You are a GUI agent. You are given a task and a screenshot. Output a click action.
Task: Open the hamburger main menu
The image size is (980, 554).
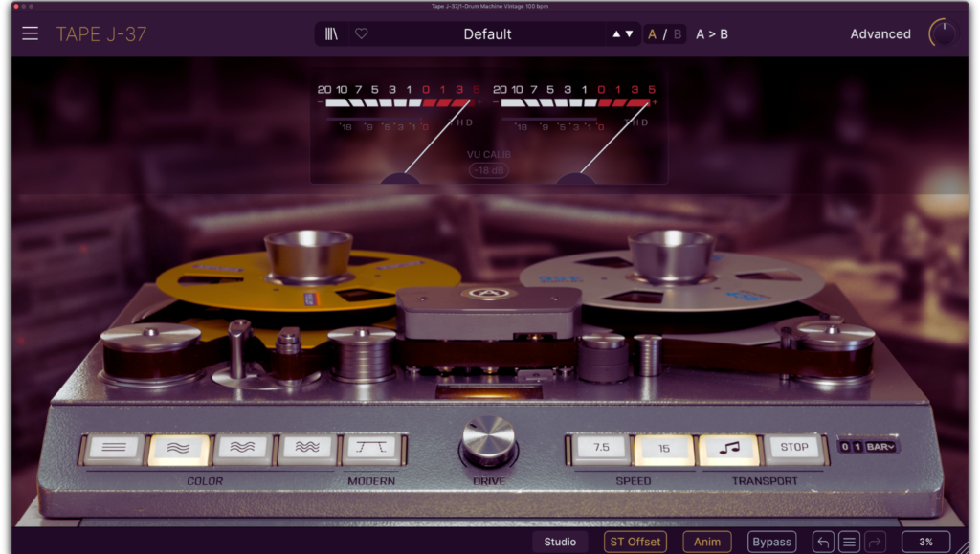point(30,33)
